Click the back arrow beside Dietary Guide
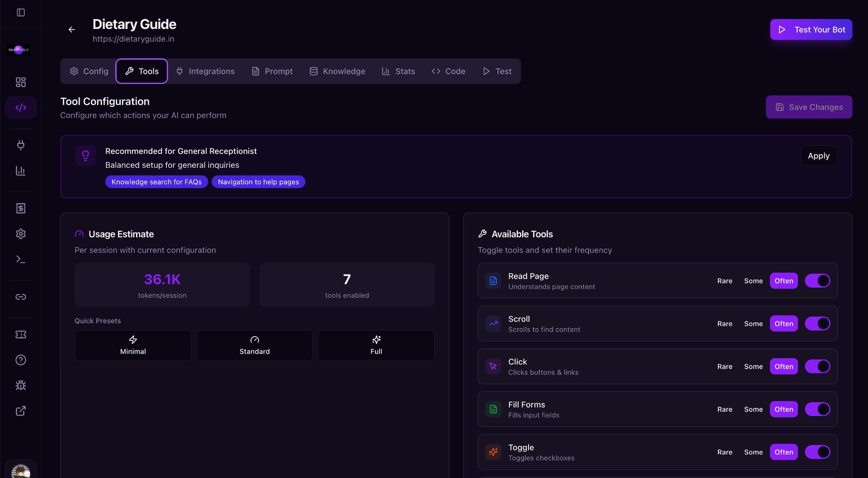868x478 pixels. click(x=71, y=29)
